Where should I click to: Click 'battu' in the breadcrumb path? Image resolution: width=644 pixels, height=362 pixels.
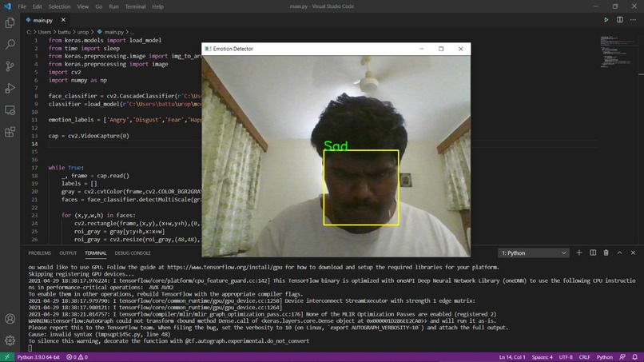click(x=64, y=32)
